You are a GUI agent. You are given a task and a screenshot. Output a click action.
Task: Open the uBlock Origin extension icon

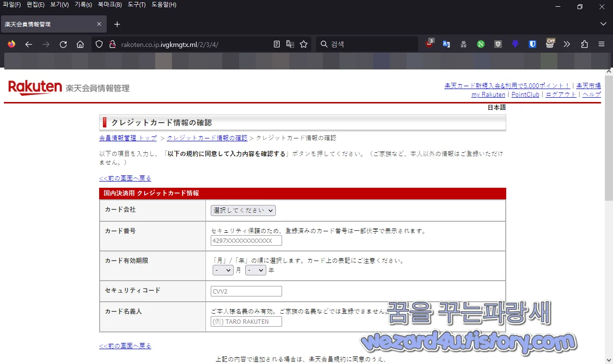(430, 44)
